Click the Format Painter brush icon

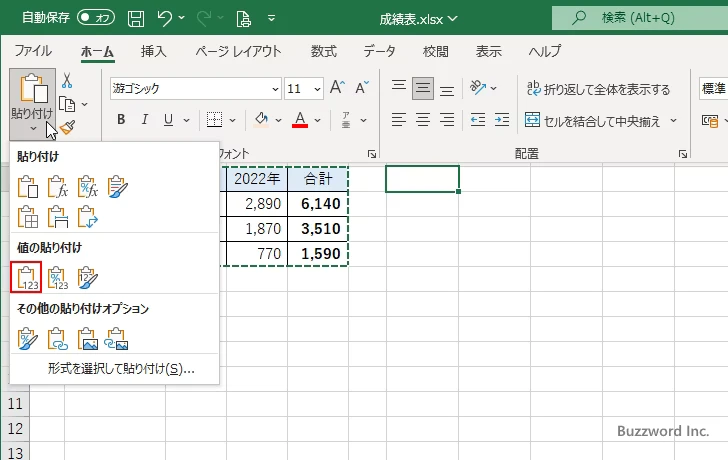tap(68, 127)
